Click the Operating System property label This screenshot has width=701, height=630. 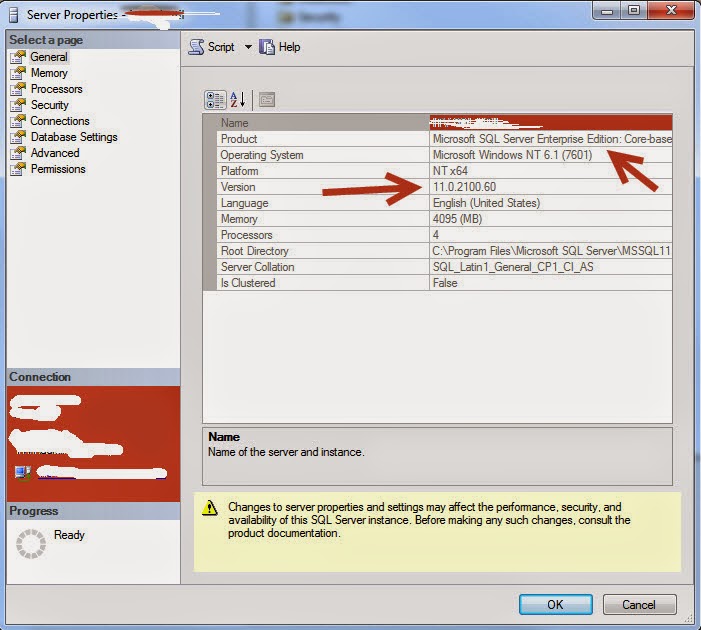pos(262,155)
